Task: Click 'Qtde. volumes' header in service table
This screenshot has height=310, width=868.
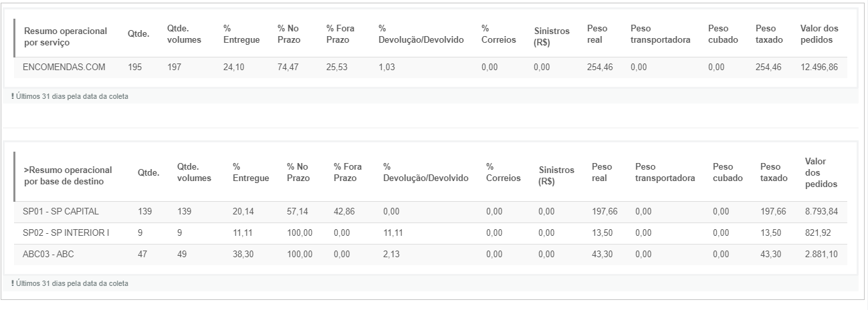Action: [184, 35]
